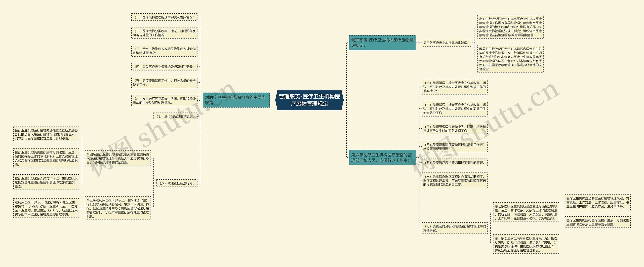Select the 第四条 legal representative responsibility node
The height and width of the screenshot is (267, 644).
point(118,159)
